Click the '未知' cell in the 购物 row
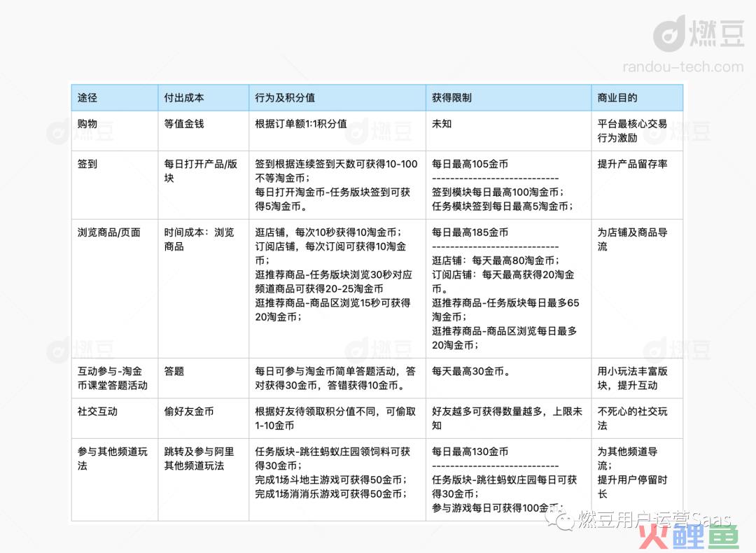Viewport: 756px width, 553px height. click(x=509, y=131)
